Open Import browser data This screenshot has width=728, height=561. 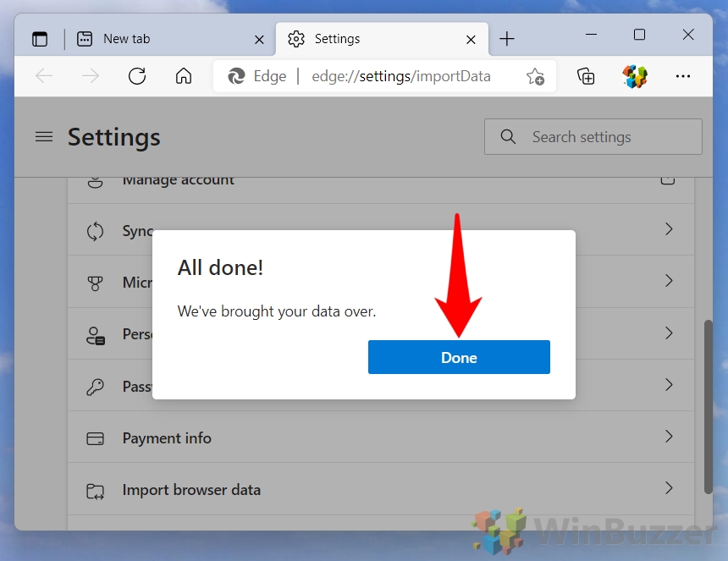(x=381, y=489)
